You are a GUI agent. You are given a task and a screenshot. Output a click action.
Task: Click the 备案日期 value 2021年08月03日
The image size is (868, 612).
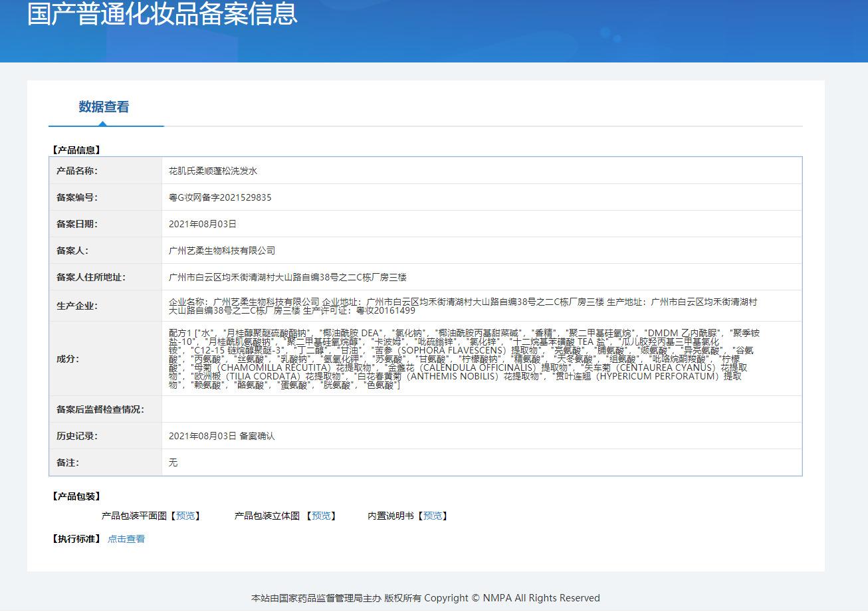tap(203, 224)
